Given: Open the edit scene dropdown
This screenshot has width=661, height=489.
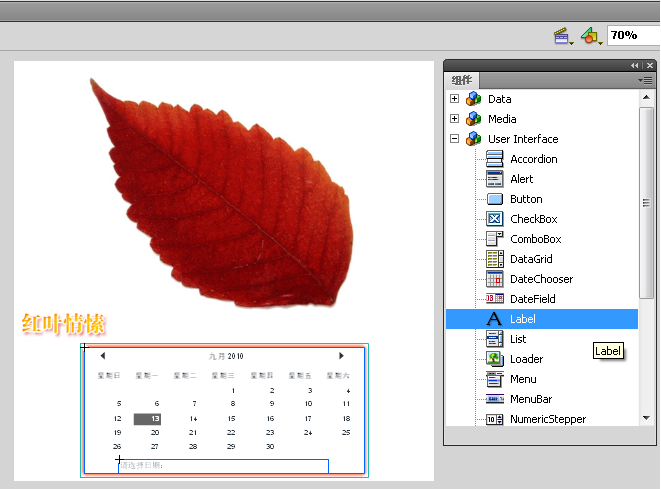Looking at the screenshot, I should pos(564,36).
